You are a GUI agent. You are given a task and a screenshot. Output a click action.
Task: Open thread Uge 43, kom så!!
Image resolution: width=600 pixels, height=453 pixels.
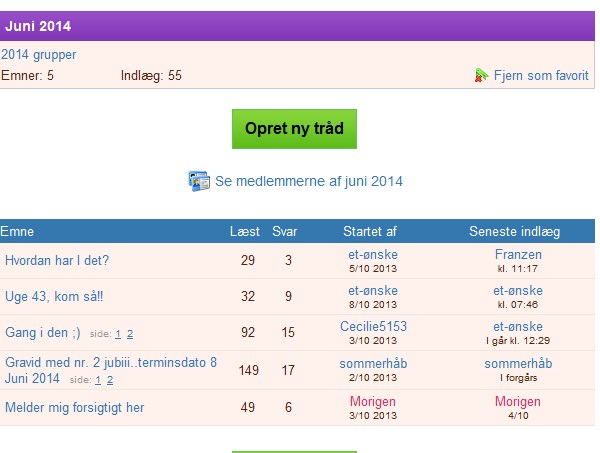[x=54, y=297]
